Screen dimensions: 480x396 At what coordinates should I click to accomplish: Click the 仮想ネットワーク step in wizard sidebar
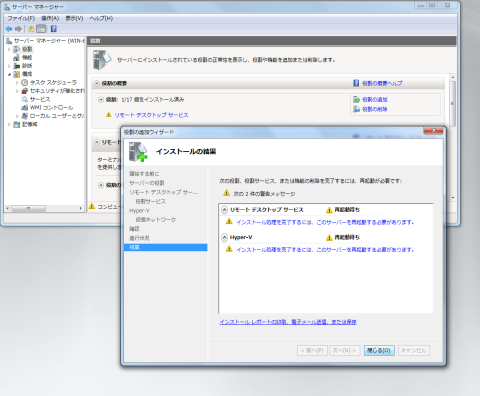coord(156,220)
